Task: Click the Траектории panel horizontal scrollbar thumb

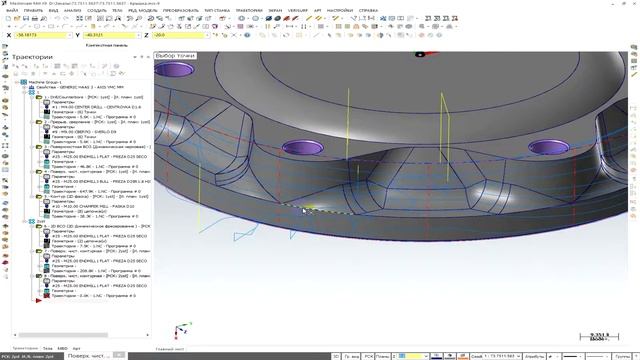Action: [63, 335]
